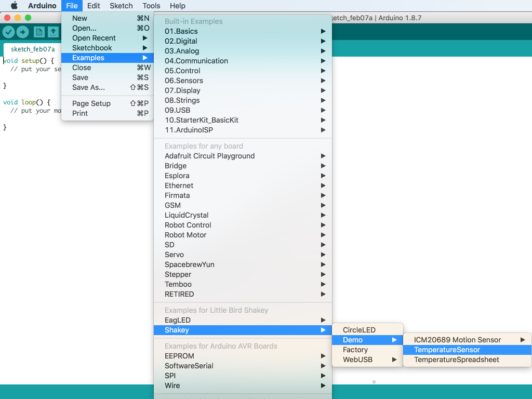Open WebUSB submenu
The height and width of the screenshot is (399, 532).
click(x=367, y=360)
